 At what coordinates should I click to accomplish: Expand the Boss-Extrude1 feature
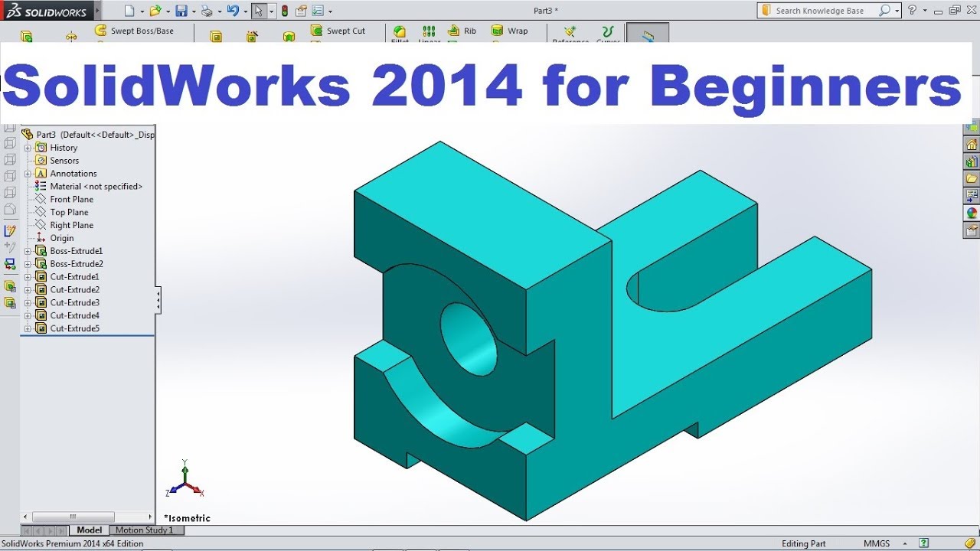pos(28,251)
